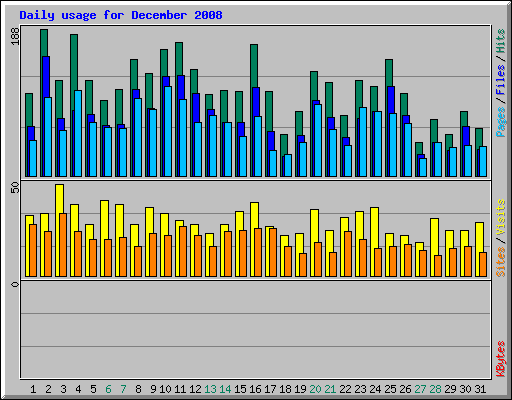
Task: Click the x-axis day label '2'
Action: click(48, 389)
